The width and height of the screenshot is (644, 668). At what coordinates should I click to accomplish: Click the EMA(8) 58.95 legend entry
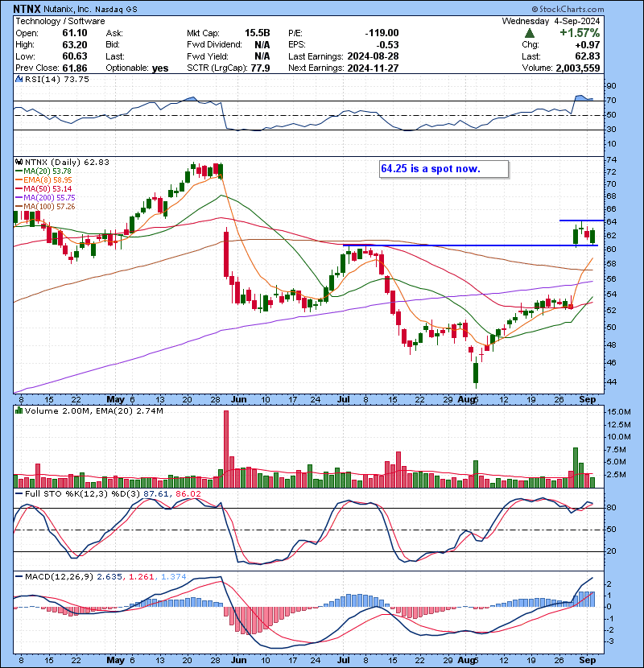point(44,179)
